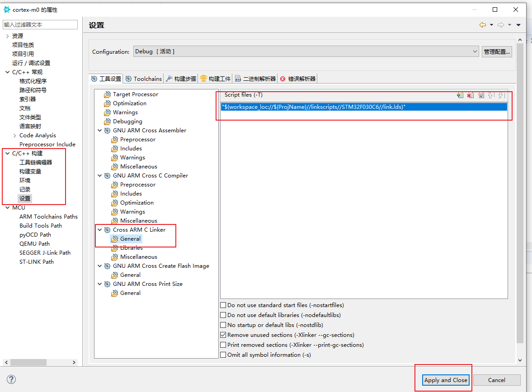Click the Delete script file icon
This screenshot has height=392, width=532.
[x=471, y=95]
